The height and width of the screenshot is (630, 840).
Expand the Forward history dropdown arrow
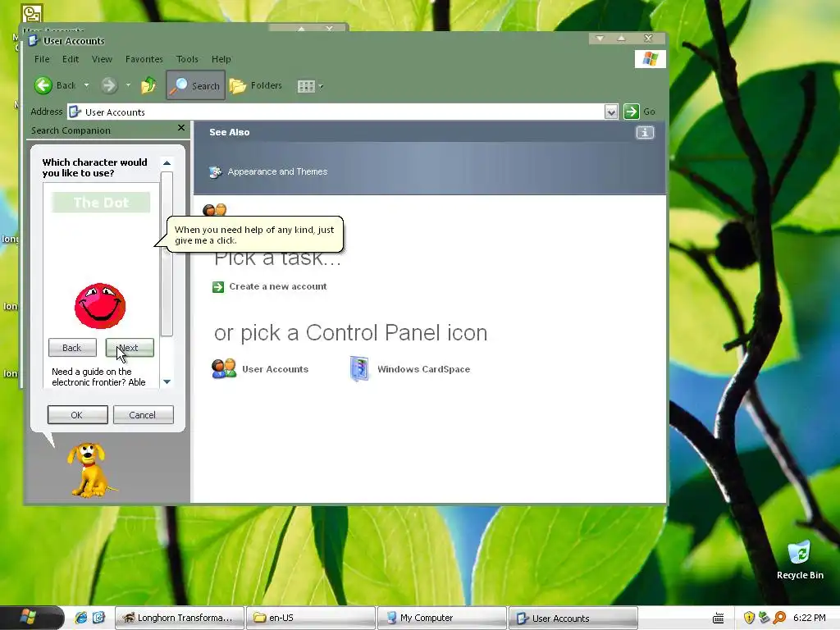pos(128,85)
